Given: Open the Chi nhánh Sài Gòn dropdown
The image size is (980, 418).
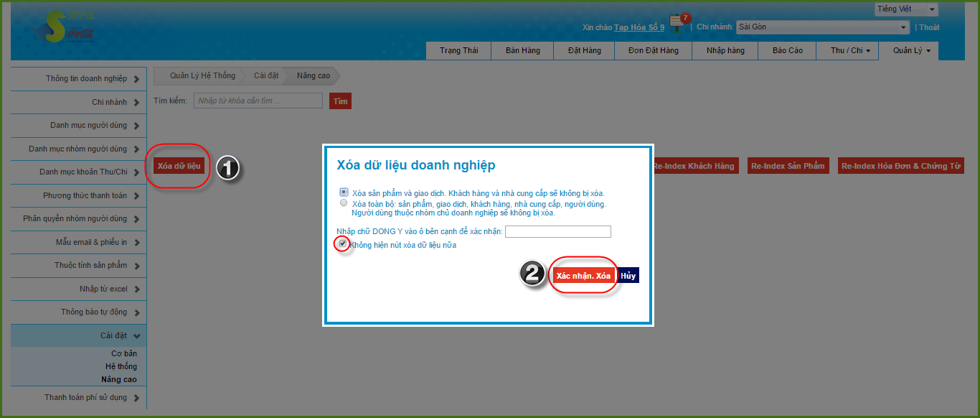Looking at the screenshot, I should (x=823, y=27).
